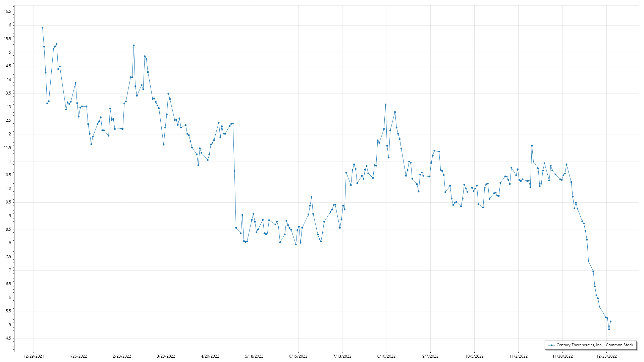Select the 1/26/2022 x-axis date label

pos(78,356)
